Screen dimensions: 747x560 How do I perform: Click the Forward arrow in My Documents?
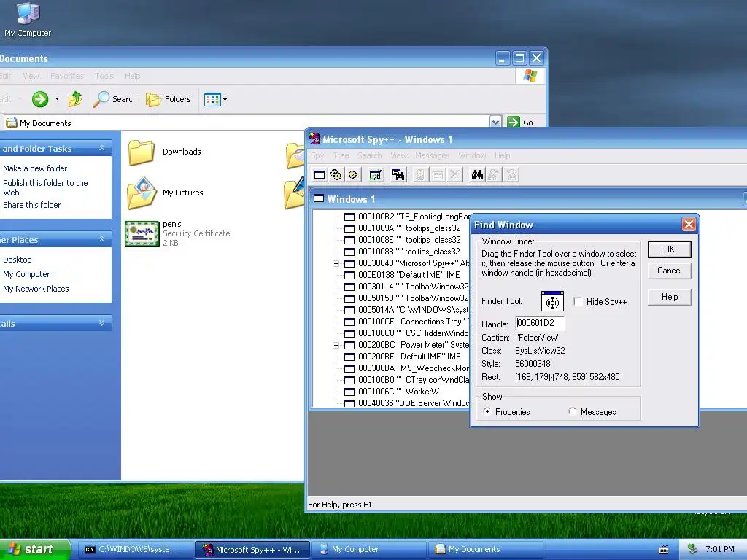pyautogui.click(x=40, y=99)
